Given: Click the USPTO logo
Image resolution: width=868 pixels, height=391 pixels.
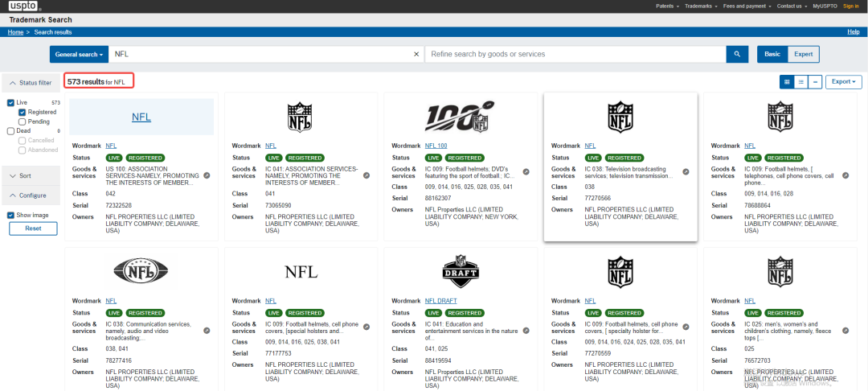Looking at the screenshot, I should click(25, 6).
